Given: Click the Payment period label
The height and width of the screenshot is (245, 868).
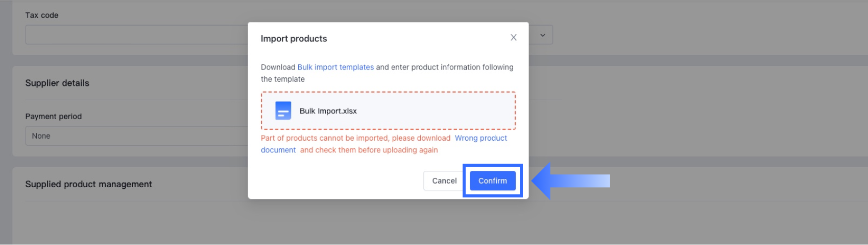Looking at the screenshot, I should [54, 117].
